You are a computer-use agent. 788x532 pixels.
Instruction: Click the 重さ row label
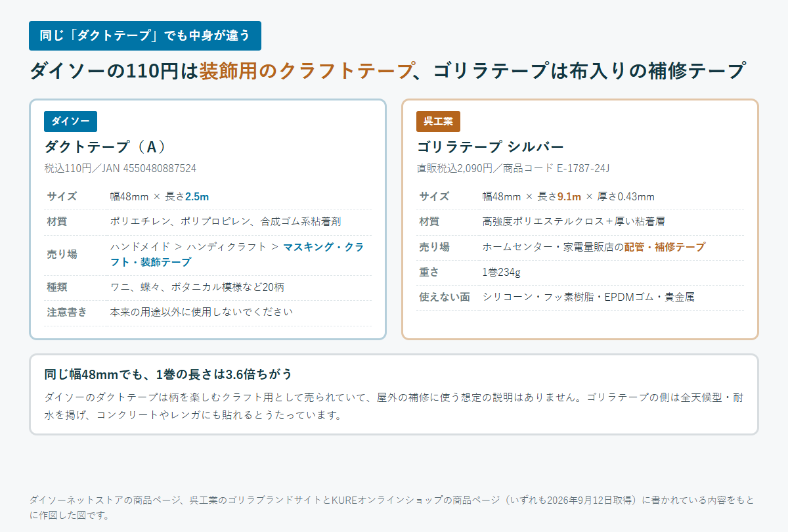tap(429, 272)
